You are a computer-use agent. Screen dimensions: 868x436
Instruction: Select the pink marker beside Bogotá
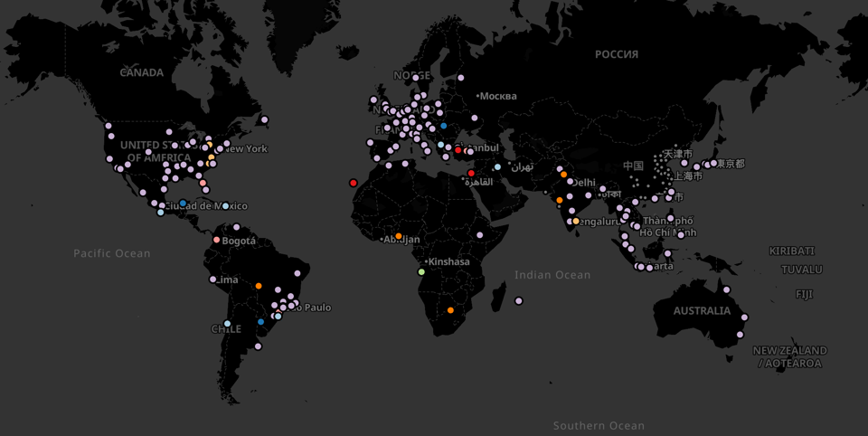pos(216,240)
